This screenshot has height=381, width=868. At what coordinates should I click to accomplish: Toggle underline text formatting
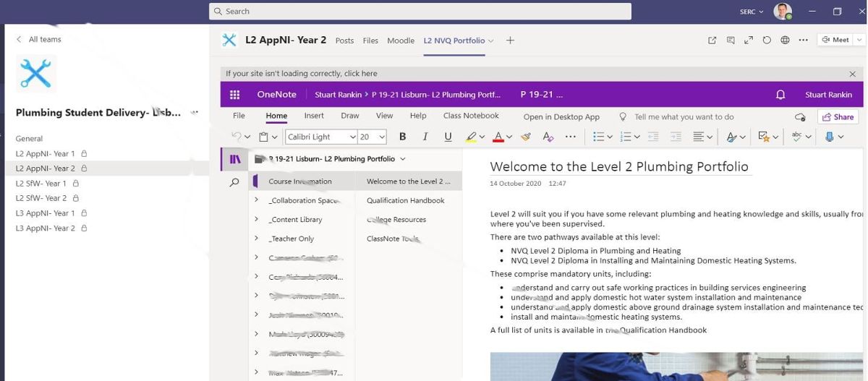pos(448,137)
